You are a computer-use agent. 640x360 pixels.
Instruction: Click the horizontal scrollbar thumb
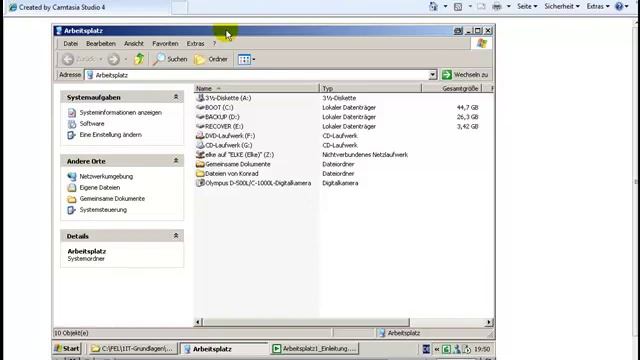pyautogui.click(x=306, y=322)
